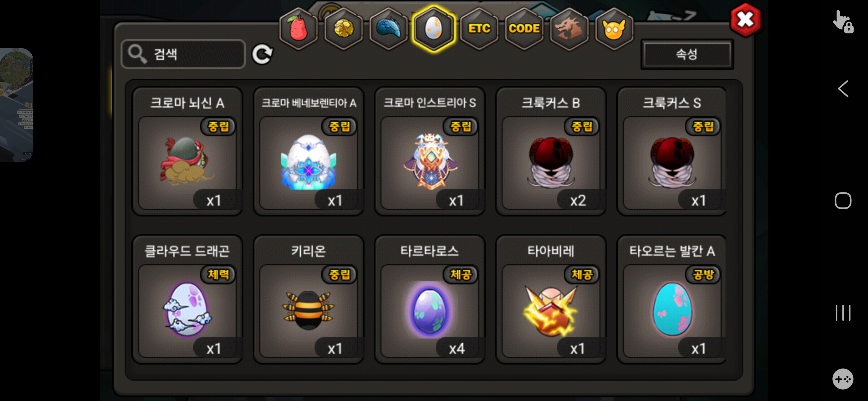Select the 크로마 뇌신 A egg
This screenshot has width=868, height=401.
[x=187, y=151]
